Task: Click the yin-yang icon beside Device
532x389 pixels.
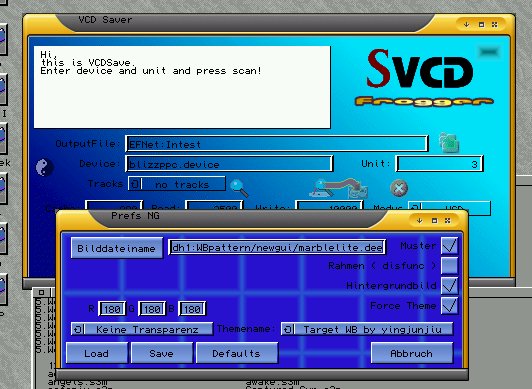Action: (x=44, y=168)
